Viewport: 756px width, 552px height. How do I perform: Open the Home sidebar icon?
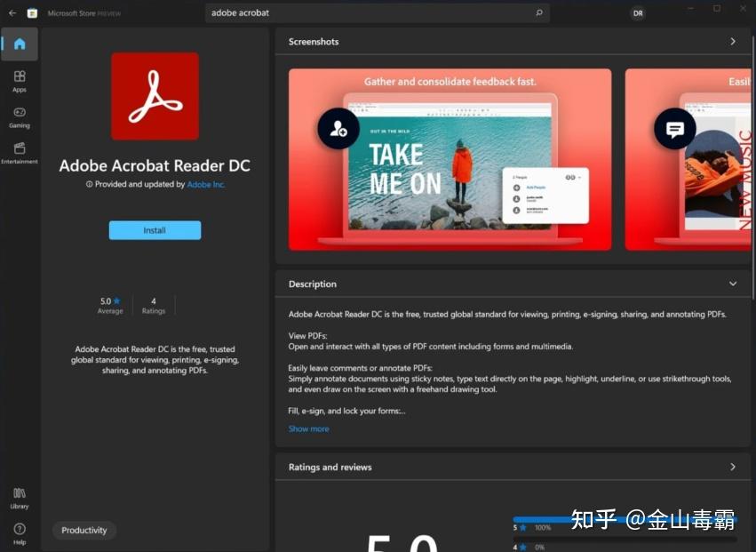(x=20, y=44)
